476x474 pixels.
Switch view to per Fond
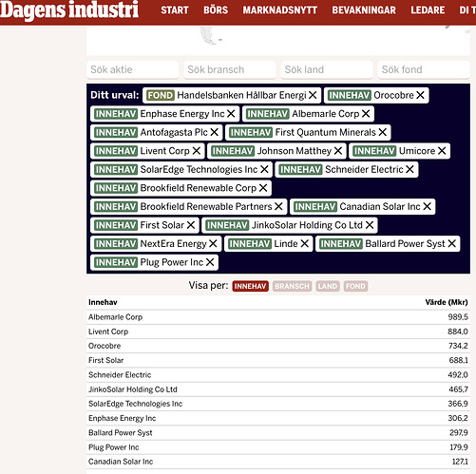355,286
